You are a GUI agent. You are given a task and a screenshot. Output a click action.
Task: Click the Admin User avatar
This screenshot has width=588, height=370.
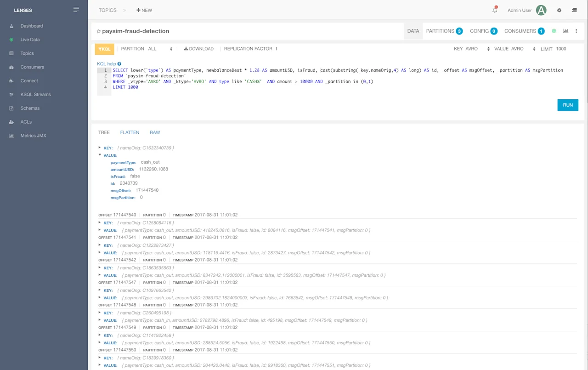[x=541, y=10]
